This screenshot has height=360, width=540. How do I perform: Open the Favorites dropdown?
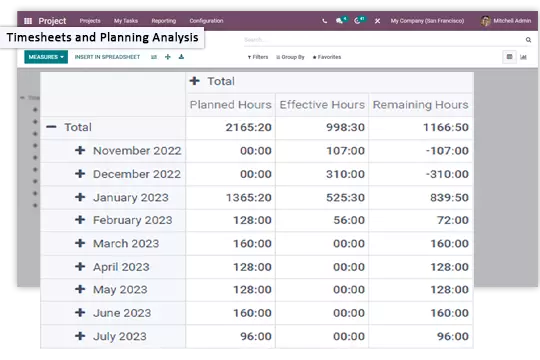(327, 57)
